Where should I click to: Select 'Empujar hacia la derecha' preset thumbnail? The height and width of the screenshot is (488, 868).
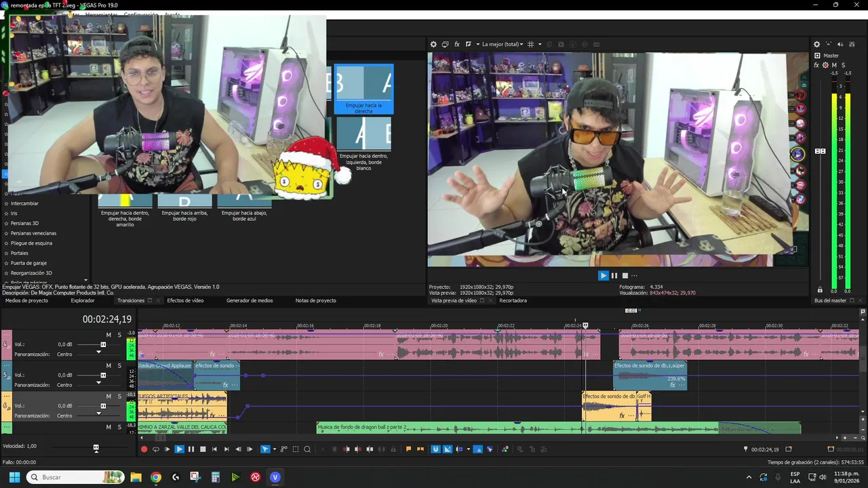[x=363, y=88]
